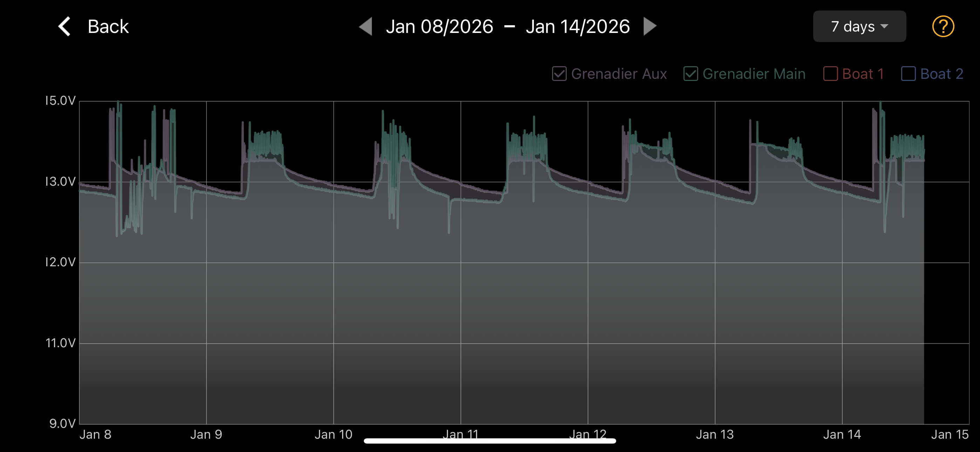
Task: Open the 7 days range dropdown
Action: tap(859, 27)
